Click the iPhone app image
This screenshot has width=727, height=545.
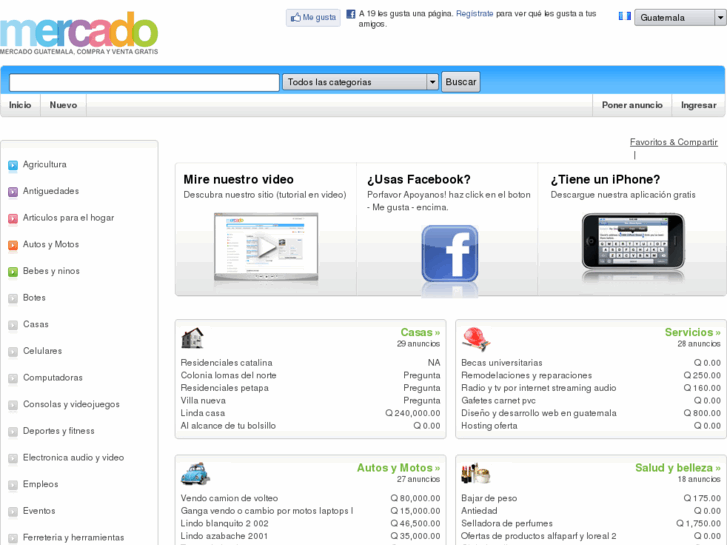[x=633, y=241]
